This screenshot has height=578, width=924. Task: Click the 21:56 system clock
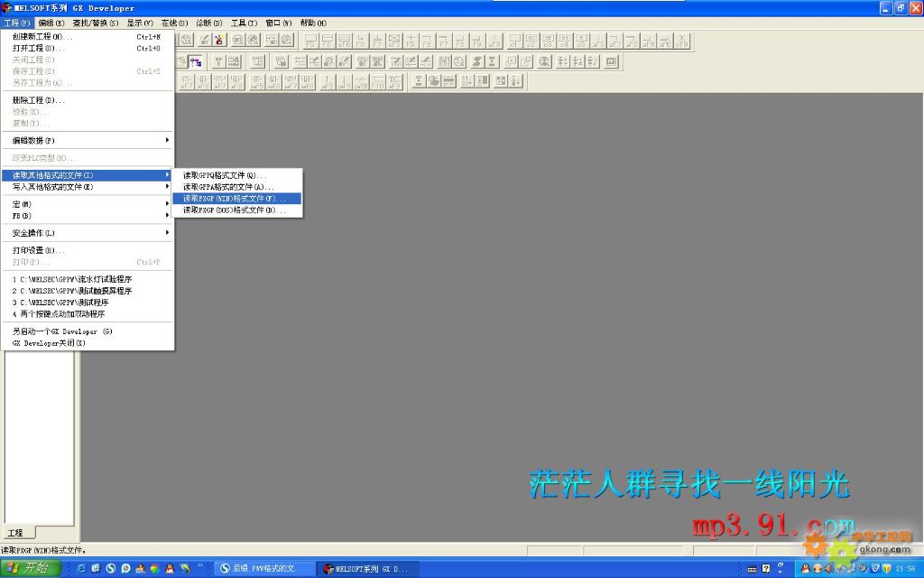click(904, 569)
